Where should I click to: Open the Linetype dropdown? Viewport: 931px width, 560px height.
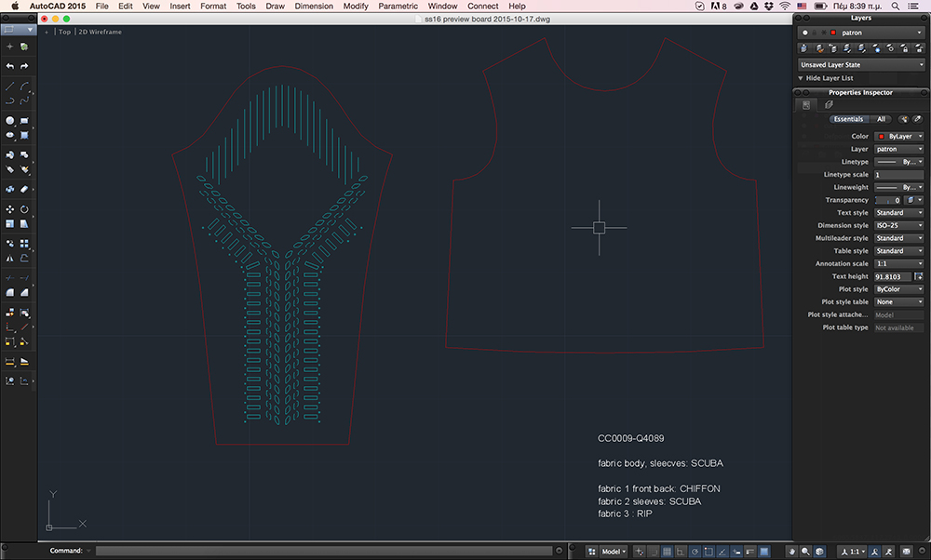pyautogui.click(x=899, y=162)
